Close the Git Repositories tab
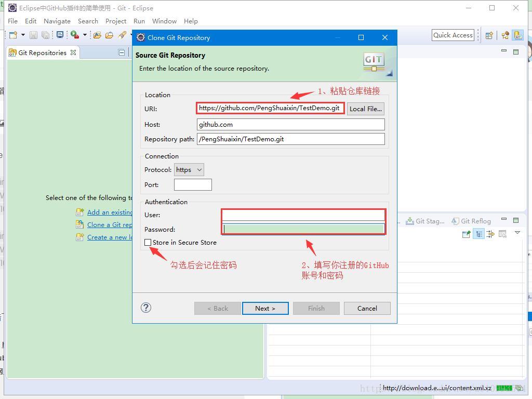This screenshot has height=399, width=532. pos(73,52)
